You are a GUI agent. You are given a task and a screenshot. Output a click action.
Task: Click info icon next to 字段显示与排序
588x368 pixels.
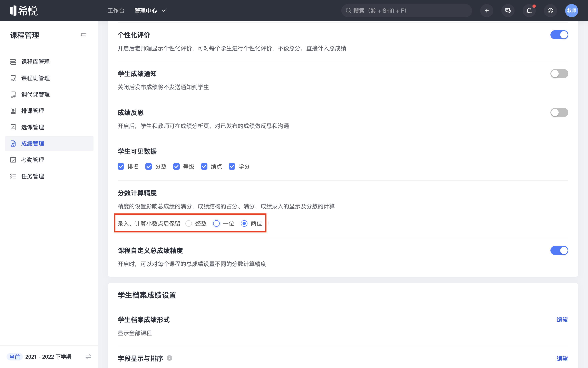[169, 358]
